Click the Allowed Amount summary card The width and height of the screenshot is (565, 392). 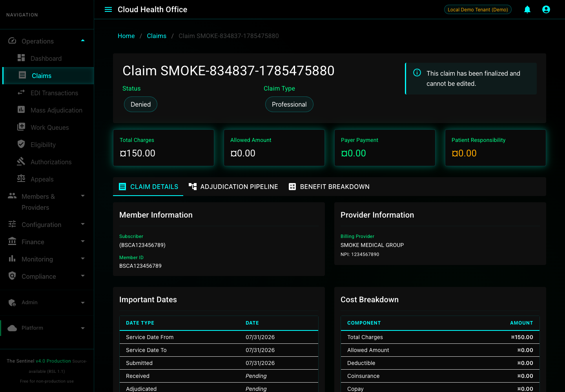click(274, 148)
